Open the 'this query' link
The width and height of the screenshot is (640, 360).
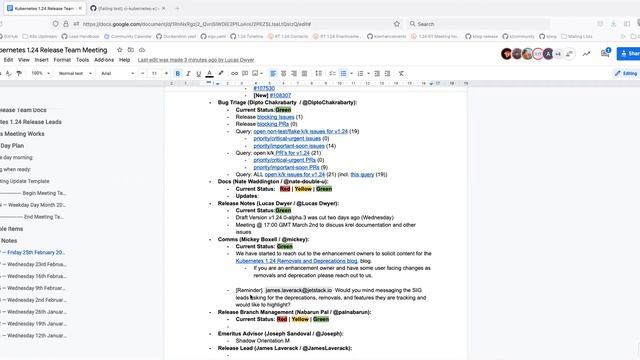pos(362,175)
